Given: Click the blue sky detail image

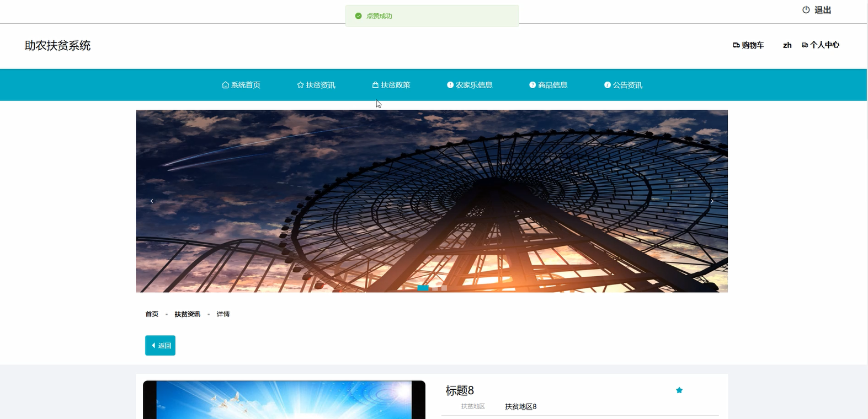Looking at the screenshot, I should [284, 400].
